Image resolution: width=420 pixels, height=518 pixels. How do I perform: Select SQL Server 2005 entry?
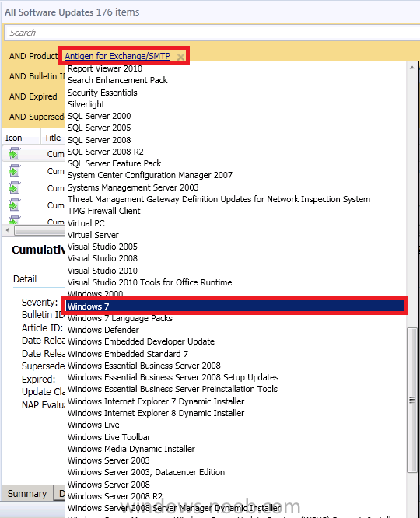click(x=99, y=128)
